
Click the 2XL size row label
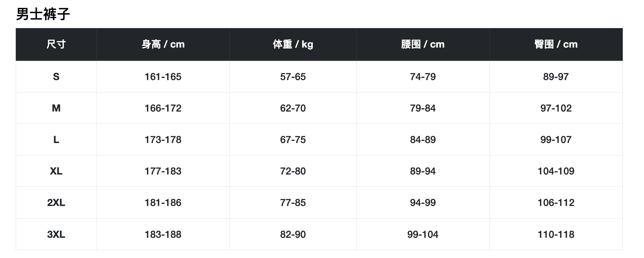tap(56, 203)
